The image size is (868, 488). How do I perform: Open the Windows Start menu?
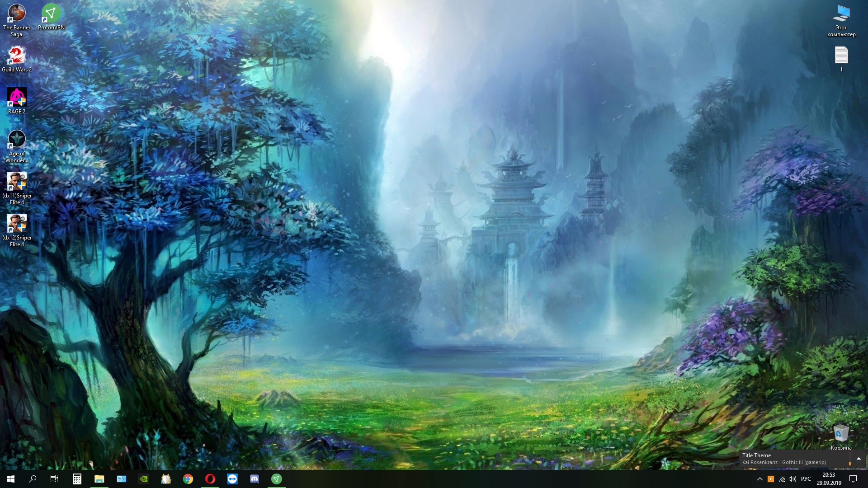click(x=11, y=479)
